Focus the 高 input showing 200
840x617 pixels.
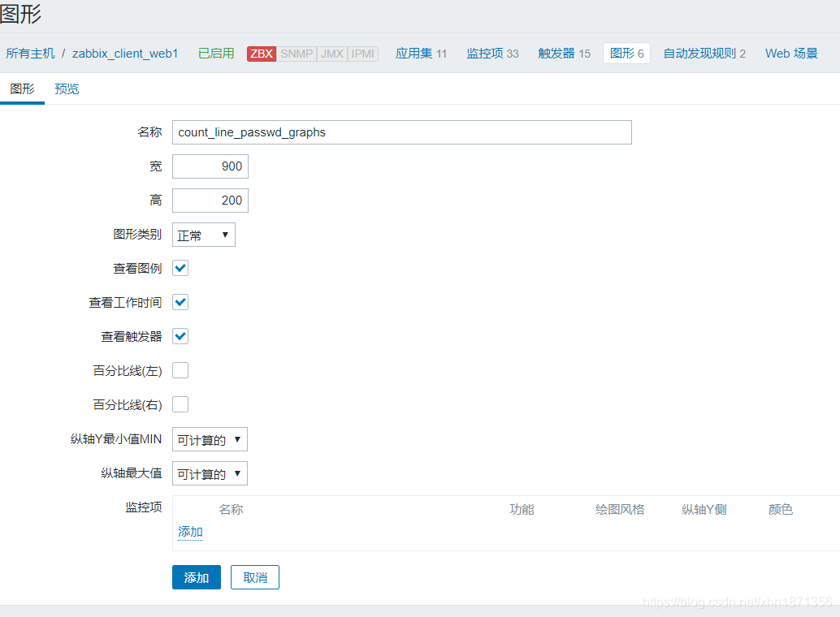210,201
